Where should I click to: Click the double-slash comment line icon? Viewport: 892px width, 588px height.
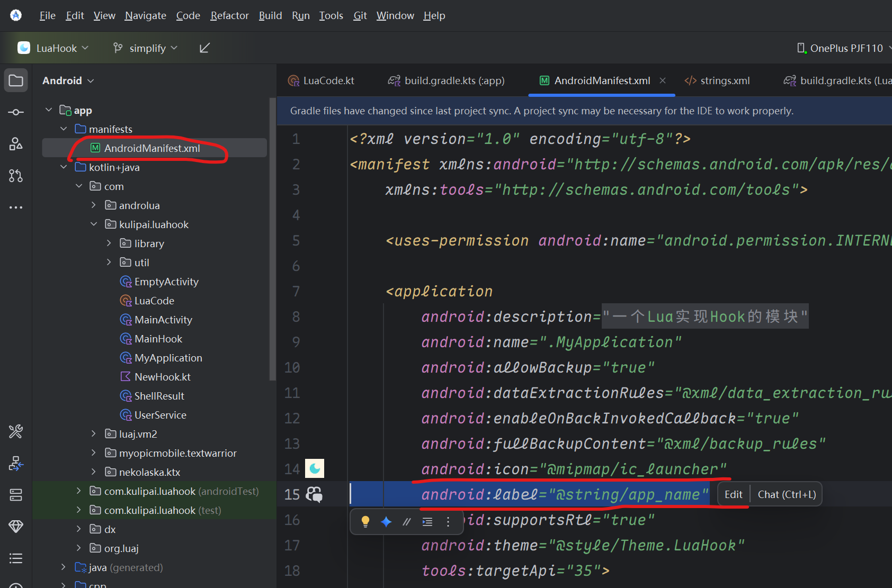click(406, 522)
